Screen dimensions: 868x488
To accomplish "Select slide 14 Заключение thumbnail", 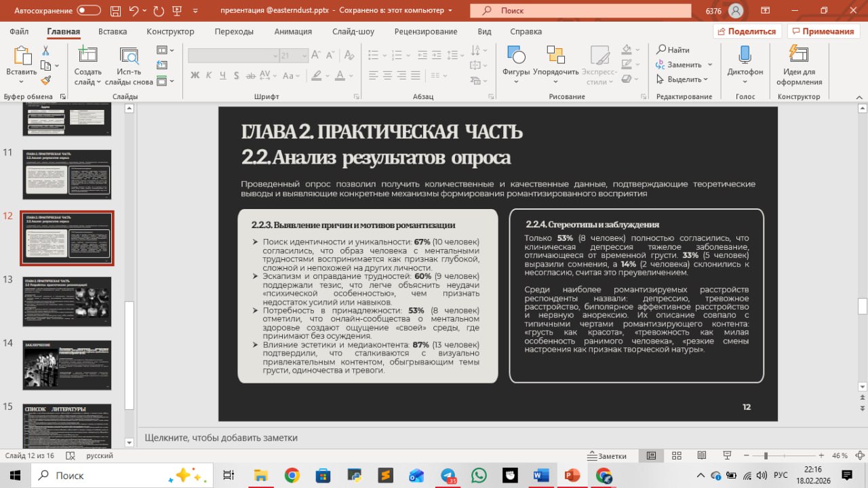I will click(67, 364).
